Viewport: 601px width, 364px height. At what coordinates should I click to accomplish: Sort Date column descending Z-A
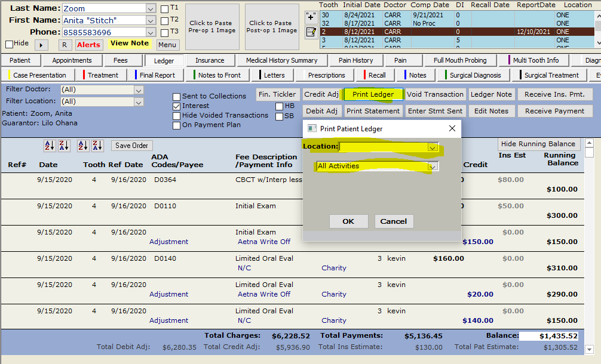coord(63,146)
